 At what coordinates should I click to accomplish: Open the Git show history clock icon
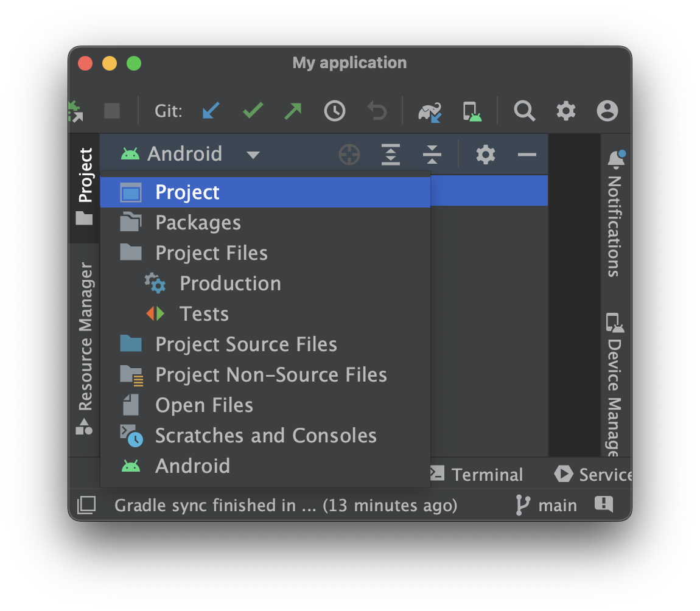point(335,111)
